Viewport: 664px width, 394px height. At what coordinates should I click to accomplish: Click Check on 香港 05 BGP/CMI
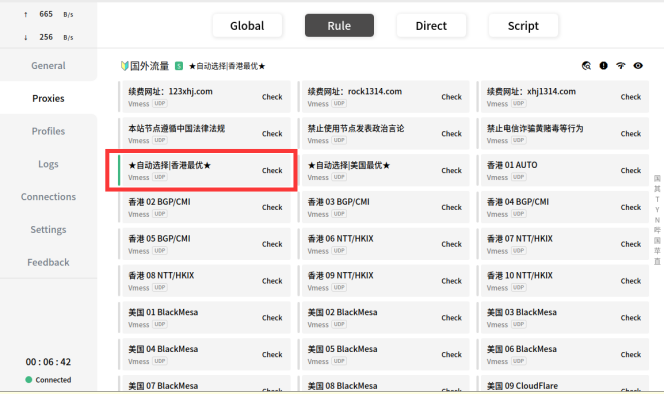coord(272,244)
